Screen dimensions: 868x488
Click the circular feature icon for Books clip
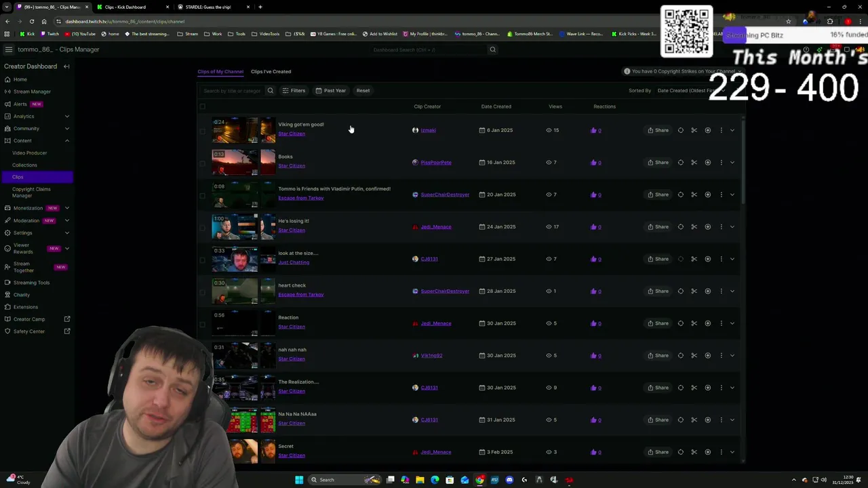[x=681, y=163]
